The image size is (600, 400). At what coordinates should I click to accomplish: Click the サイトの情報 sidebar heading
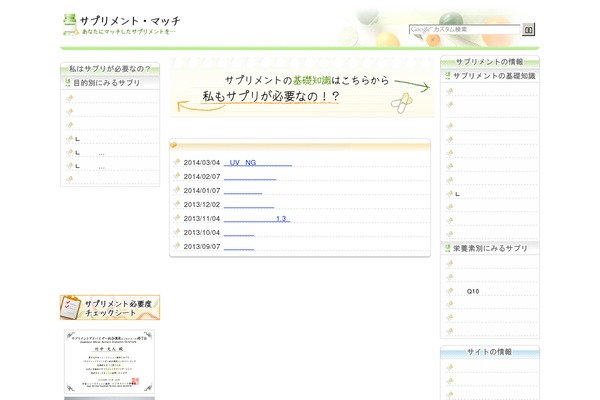tap(489, 352)
